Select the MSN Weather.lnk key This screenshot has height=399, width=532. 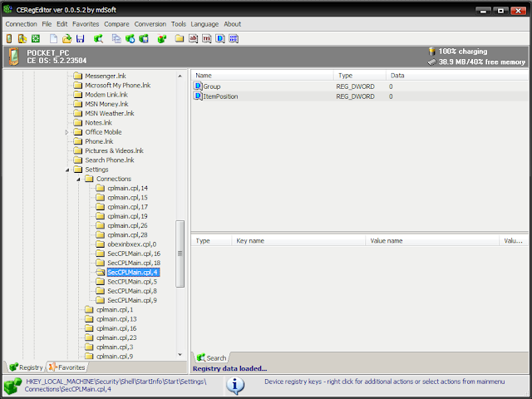click(110, 113)
